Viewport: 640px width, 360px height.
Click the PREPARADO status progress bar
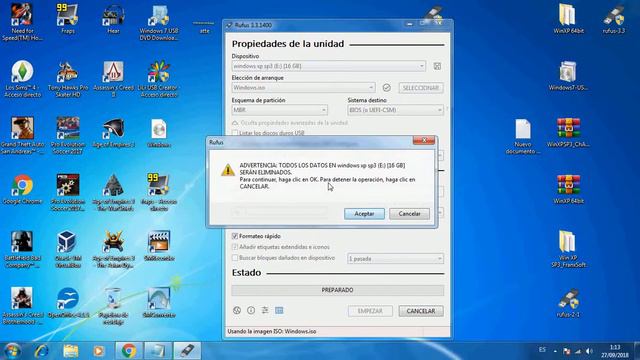pos(338,290)
